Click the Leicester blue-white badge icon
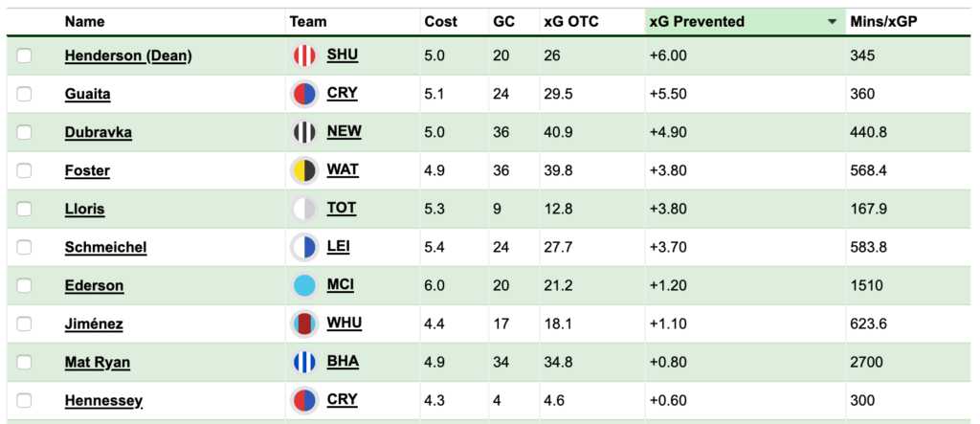The image size is (980, 424). tap(304, 247)
